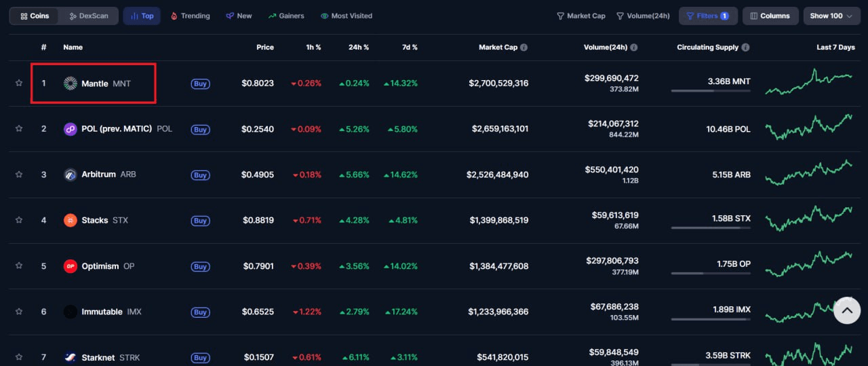Image resolution: width=868 pixels, height=366 pixels.
Task: Toggle watchlist star for Arbitrum
Action: click(x=19, y=175)
